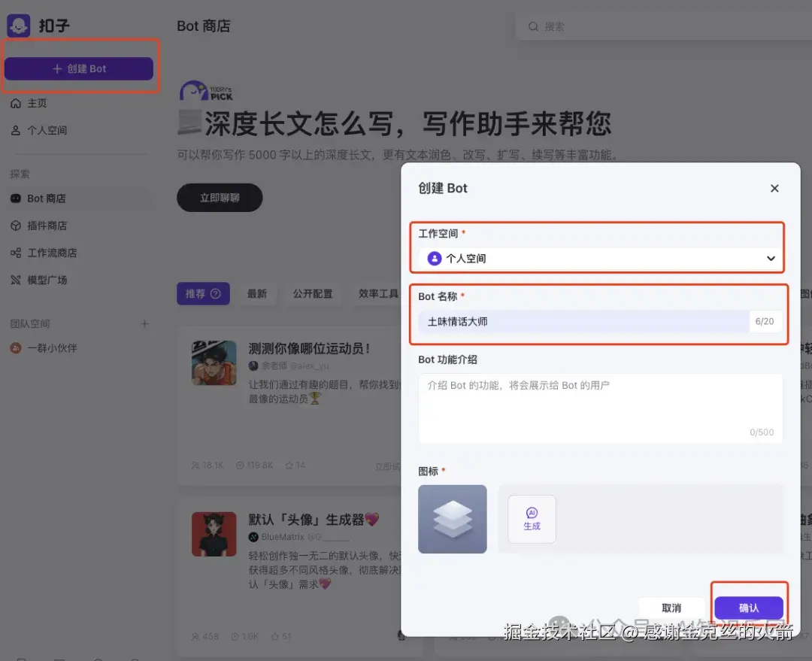Click 取消 to cancel the dialog
Viewport: 812px width, 661px height.
671,608
